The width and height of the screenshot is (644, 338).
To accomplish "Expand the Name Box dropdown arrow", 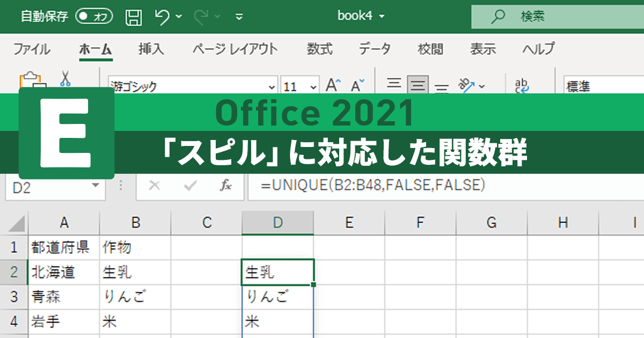I will click(96, 186).
